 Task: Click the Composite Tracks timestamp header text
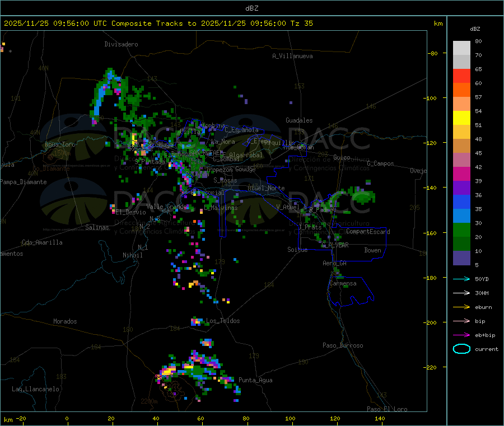tap(158, 23)
